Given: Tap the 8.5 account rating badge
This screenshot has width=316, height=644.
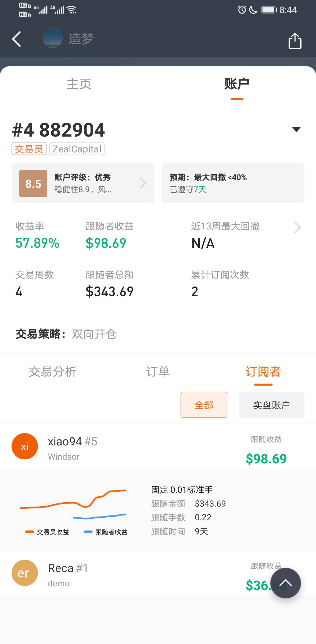Looking at the screenshot, I should 33,184.
